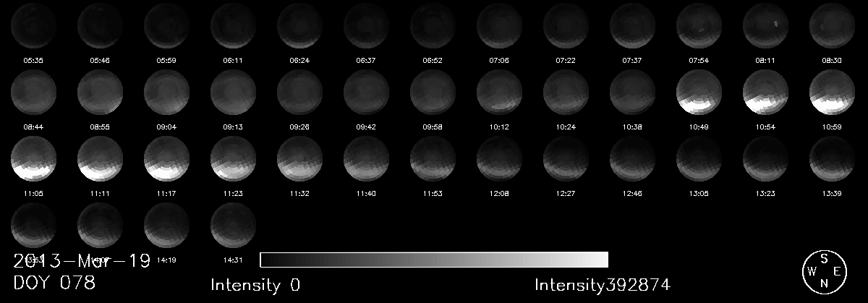Click the DOY 078 label
This screenshot has width=868, height=303.
[54, 283]
